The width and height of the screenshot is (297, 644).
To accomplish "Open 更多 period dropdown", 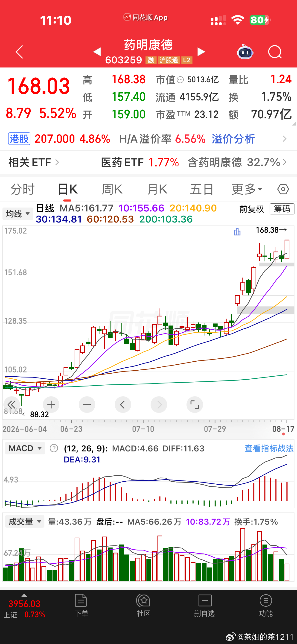I will click(247, 189).
